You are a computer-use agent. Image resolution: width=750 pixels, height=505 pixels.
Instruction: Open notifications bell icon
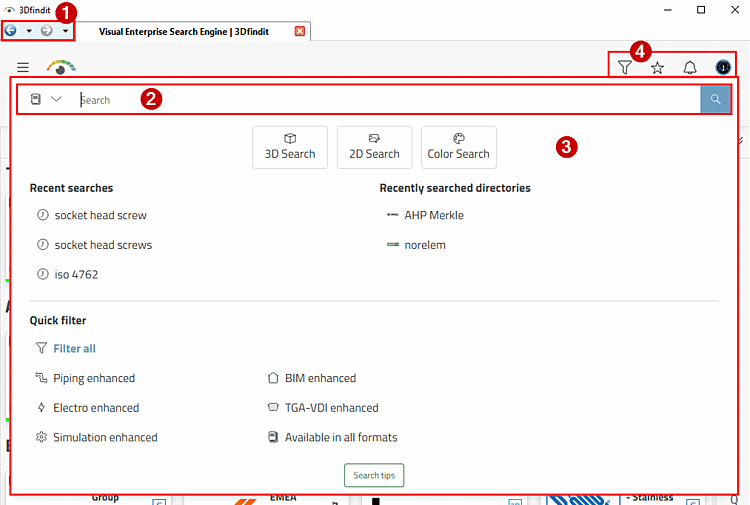[x=690, y=67]
